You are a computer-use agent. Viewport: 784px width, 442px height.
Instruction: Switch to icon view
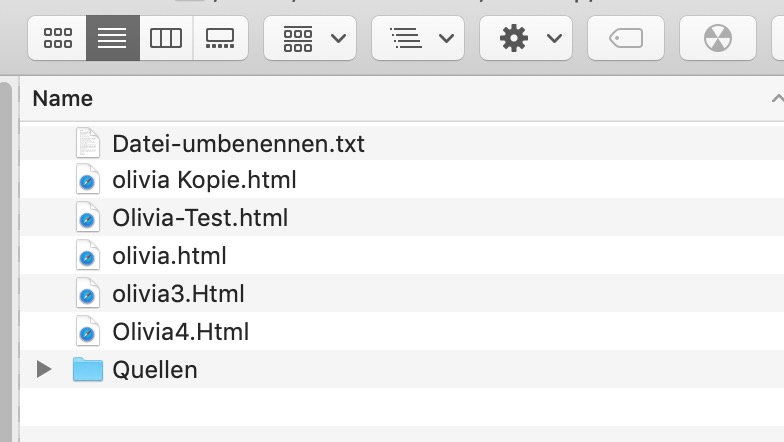[59, 38]
